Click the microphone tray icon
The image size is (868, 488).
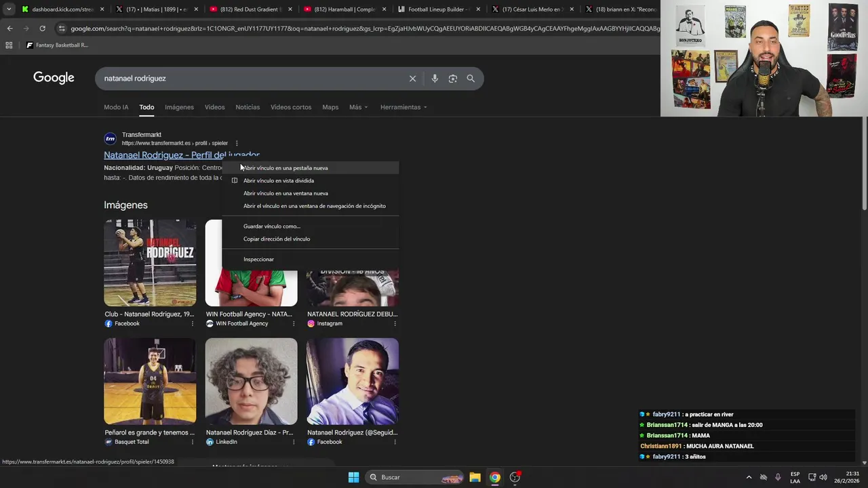click(778, 477)
